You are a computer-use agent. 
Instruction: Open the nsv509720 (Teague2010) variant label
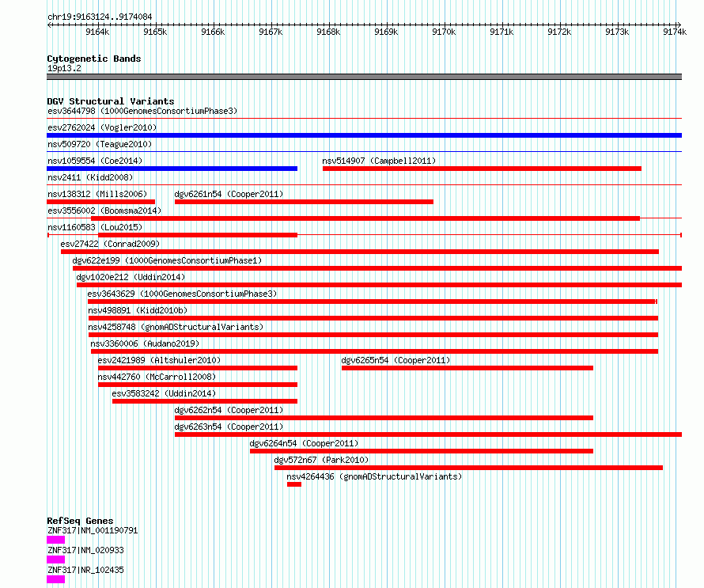pyautogui.click(x=100, y=144)
